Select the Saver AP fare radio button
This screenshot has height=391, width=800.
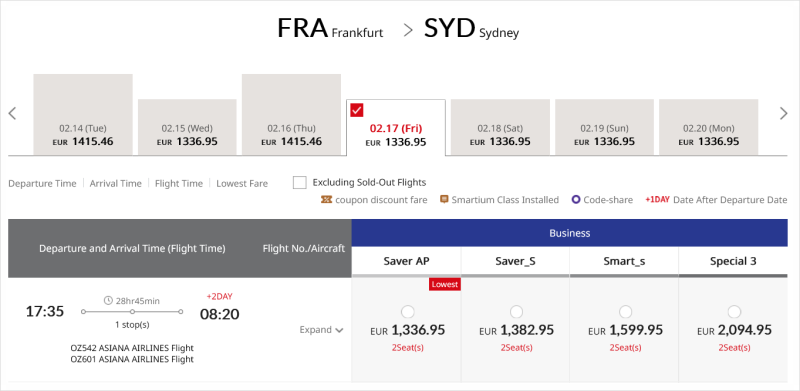tap(408, 311)
